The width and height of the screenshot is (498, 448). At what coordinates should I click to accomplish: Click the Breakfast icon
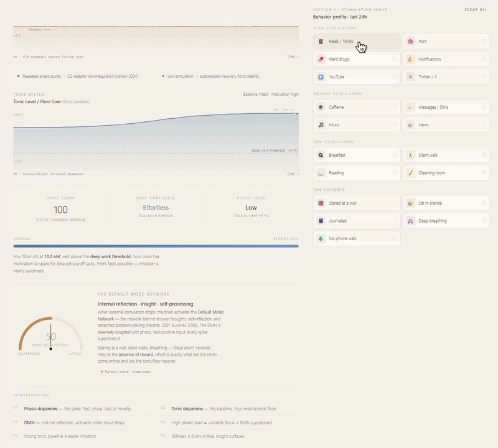321,155
